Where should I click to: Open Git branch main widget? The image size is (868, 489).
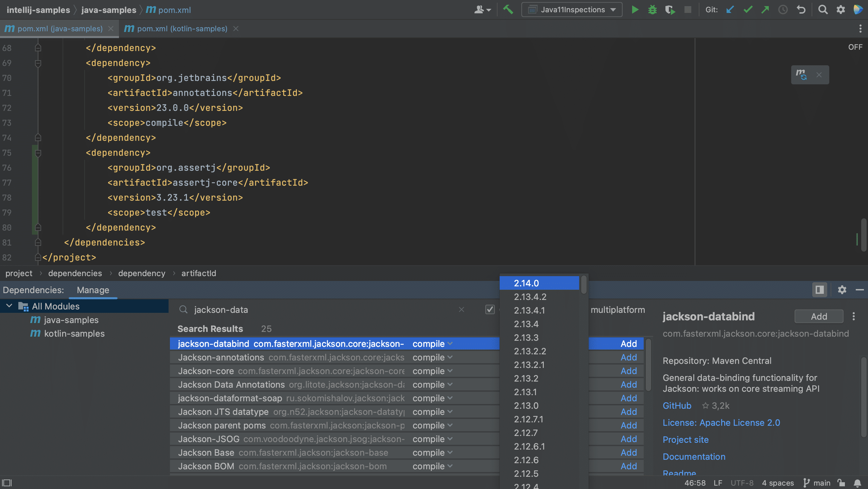point(817,483)
